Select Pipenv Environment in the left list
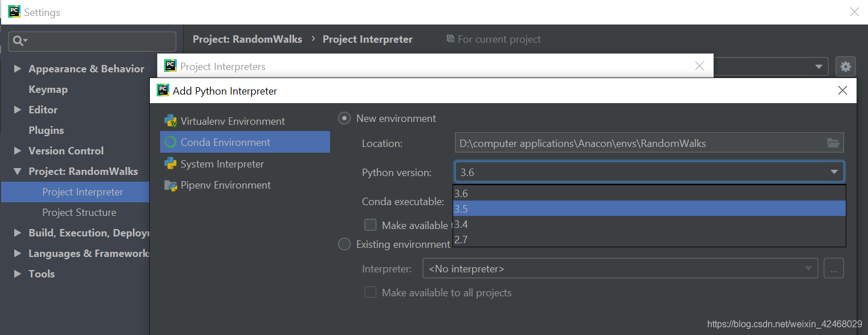868x335 pixels. tap(245, 185)
